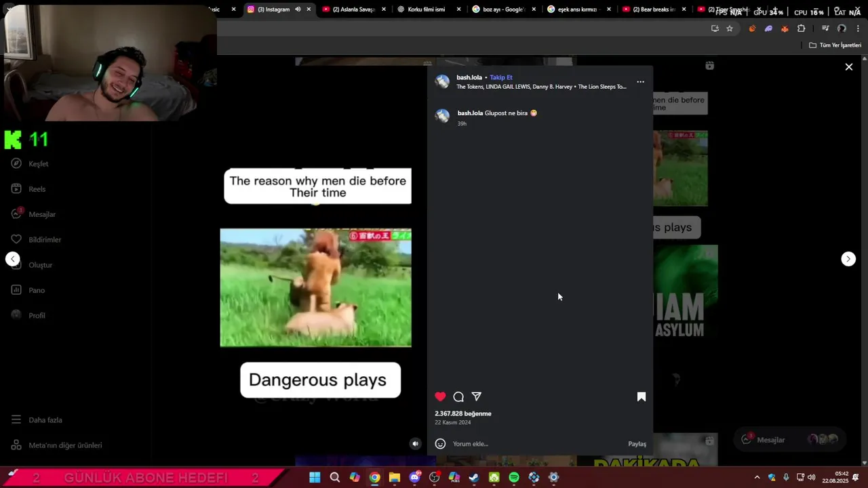Image resolution: width=868 pixels, height=488 pixels.
Task: Open bash.lola profile from post header
Action: coord(469,77)
